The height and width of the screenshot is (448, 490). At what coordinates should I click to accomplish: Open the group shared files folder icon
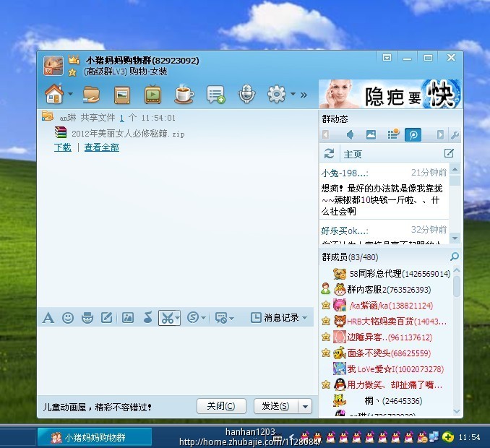(91, 95)
